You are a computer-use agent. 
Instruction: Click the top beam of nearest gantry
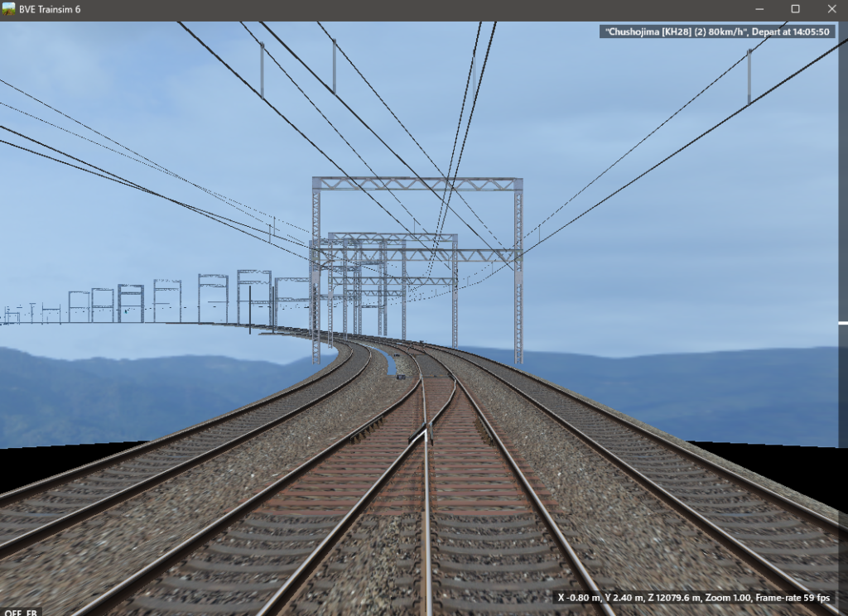pyautogui.click(x=417, y=184)
